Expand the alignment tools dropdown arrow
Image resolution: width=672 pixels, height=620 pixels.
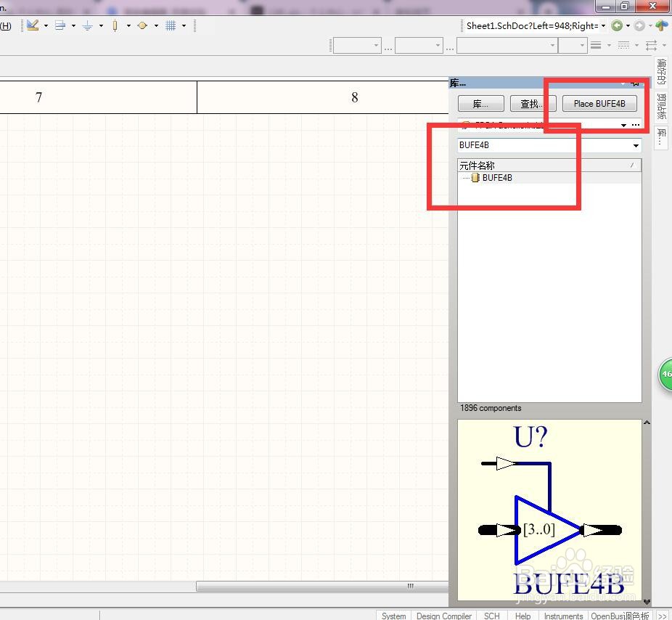coord(74,26)
